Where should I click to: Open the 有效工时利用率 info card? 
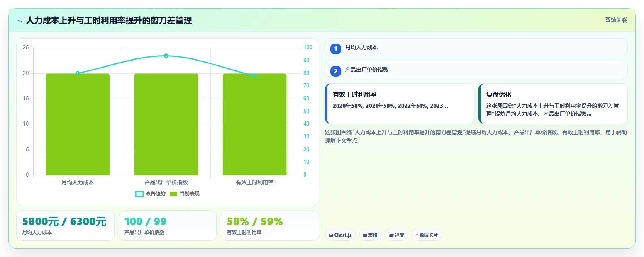click(400, 104)
